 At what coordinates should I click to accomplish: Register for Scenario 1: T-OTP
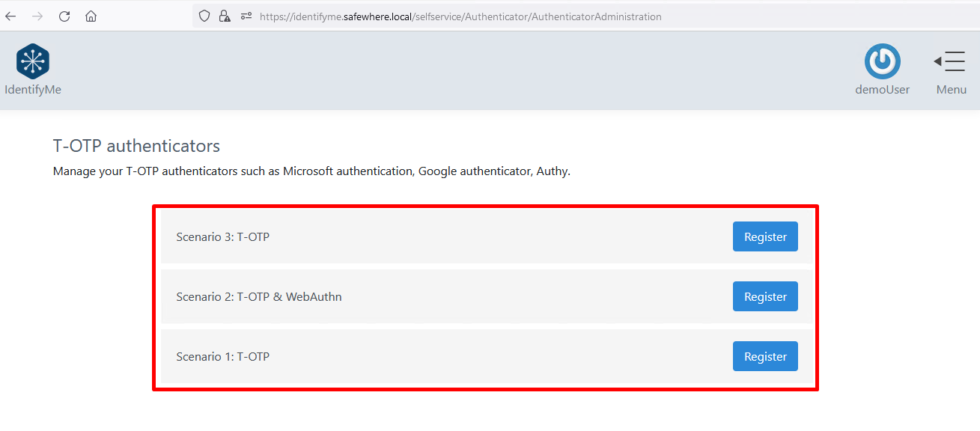point(765,356)
